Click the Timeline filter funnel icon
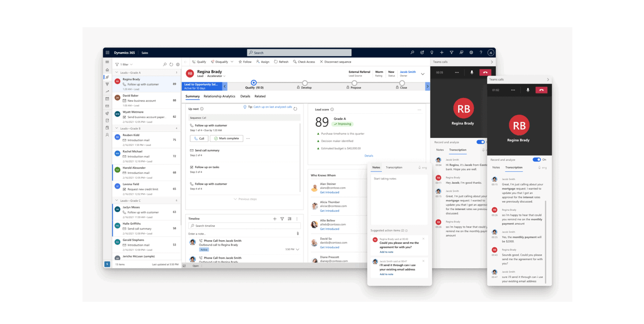 (282, 219)
